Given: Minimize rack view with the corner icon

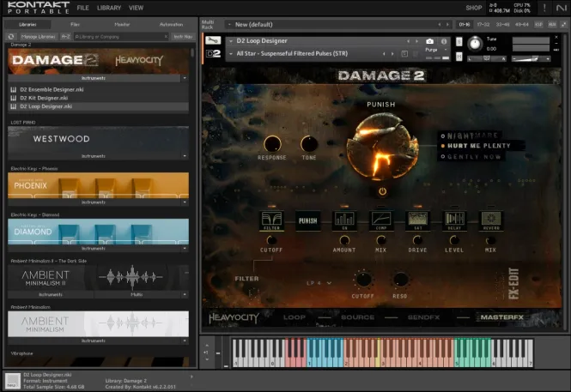Looking at the screenshot, I should click(x=564, y=24).
